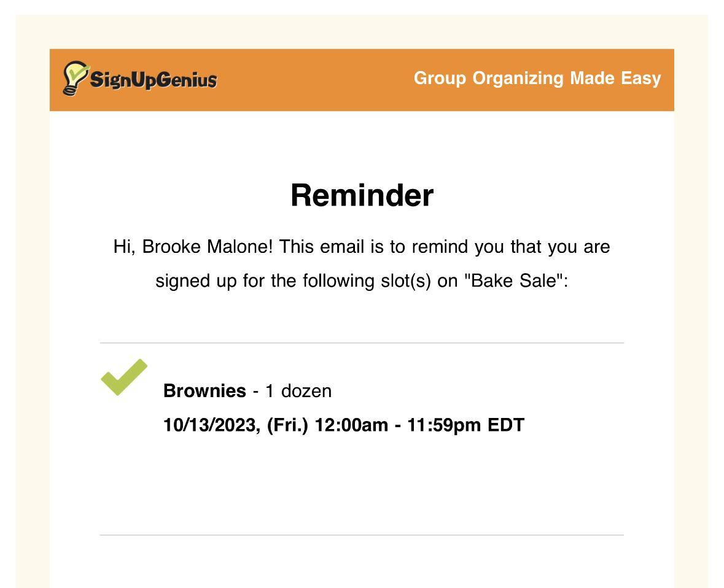Click the bold Brownies slot title
The width and height of the screenshot is (724, 588).
coord(204,391)
